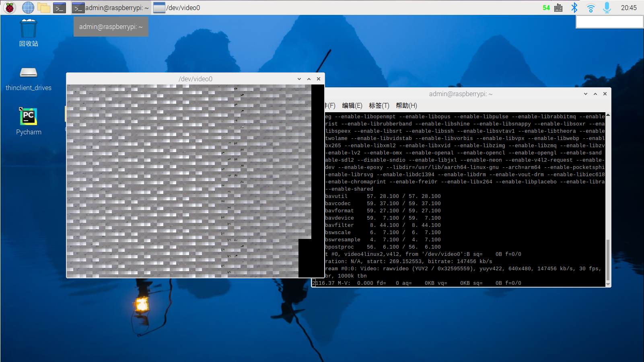This screenshot has height=362, width=644.
Task: Minimize terminal window with down chevron
Action: (585, 94)
